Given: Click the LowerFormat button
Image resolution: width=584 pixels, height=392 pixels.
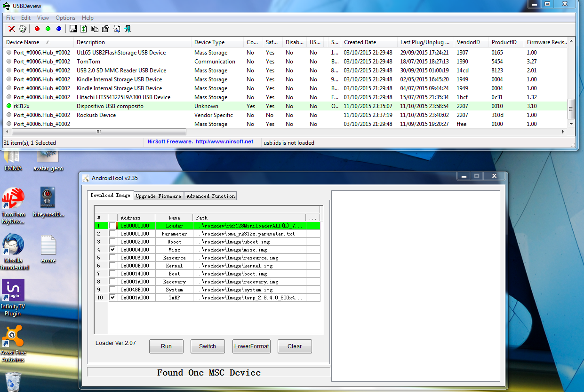Looking at the screenshot, I should [x=251, y=346].
